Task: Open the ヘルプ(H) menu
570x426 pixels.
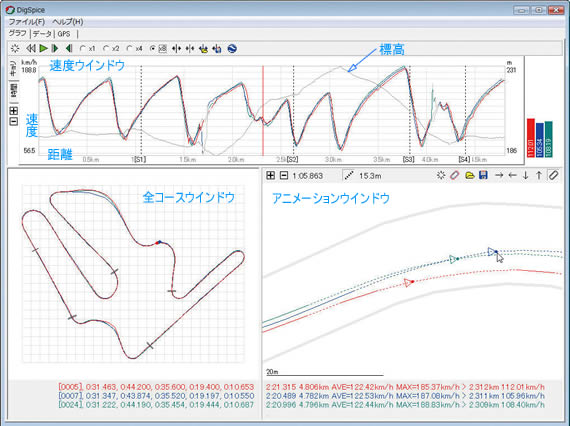Action: click(x=68, y=22)
